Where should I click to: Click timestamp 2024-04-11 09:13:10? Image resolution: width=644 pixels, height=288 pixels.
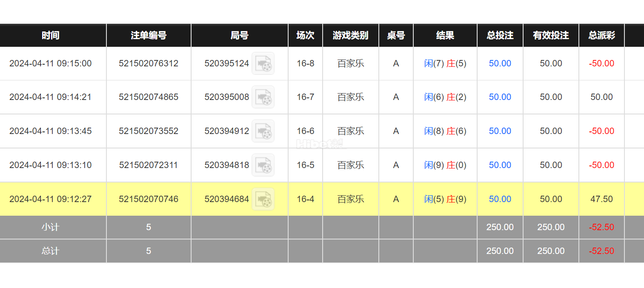pos(50,165)
